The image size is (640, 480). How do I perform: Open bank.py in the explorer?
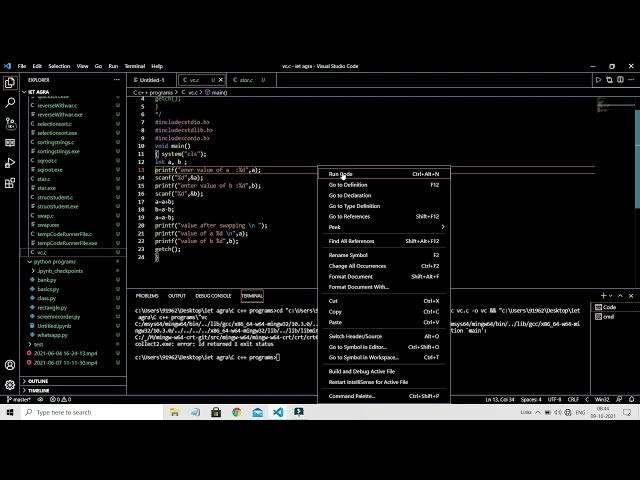73,280
